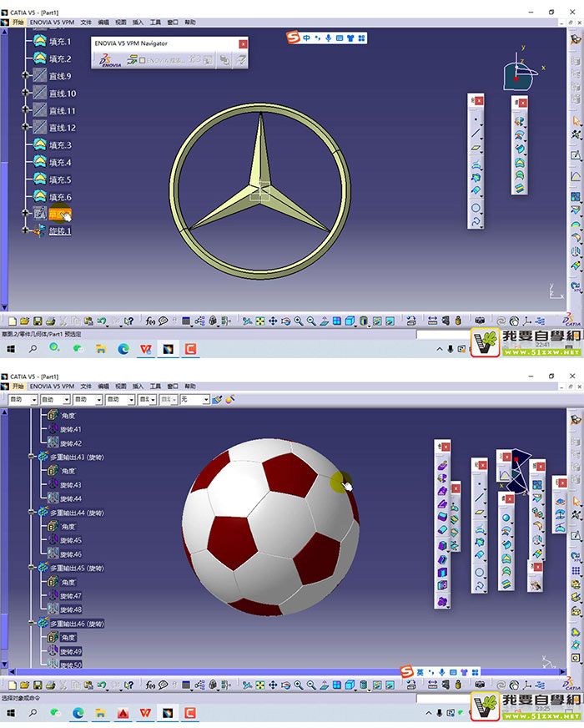Click Paste icon in bottom window toolbar
Screen dimensions: 584x728
(x=88, y=685)
